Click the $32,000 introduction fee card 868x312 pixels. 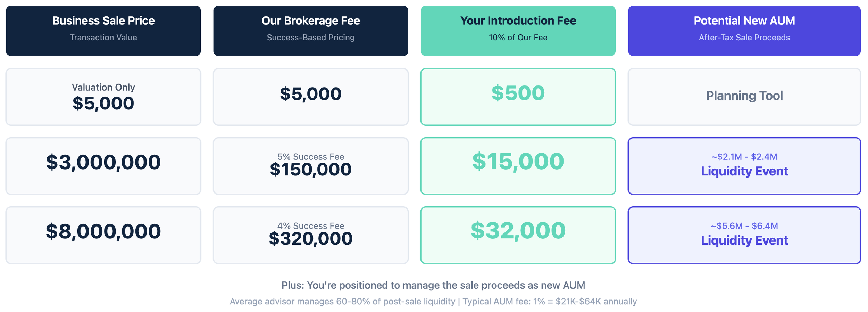(x=518, y=235)
